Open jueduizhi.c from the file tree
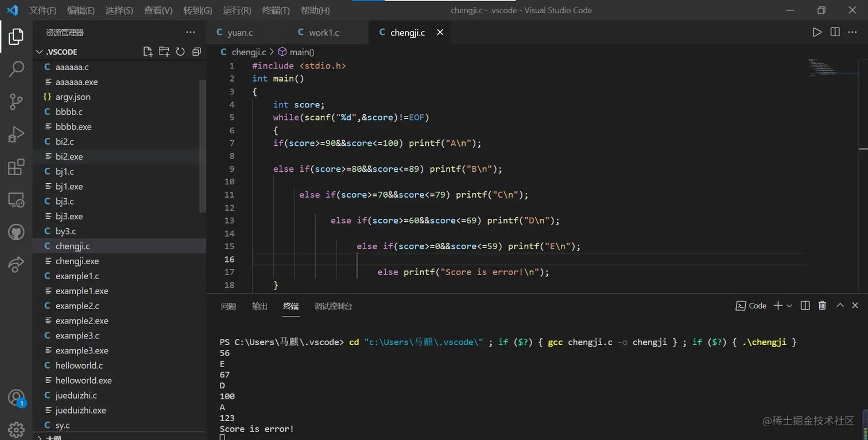 119,396
